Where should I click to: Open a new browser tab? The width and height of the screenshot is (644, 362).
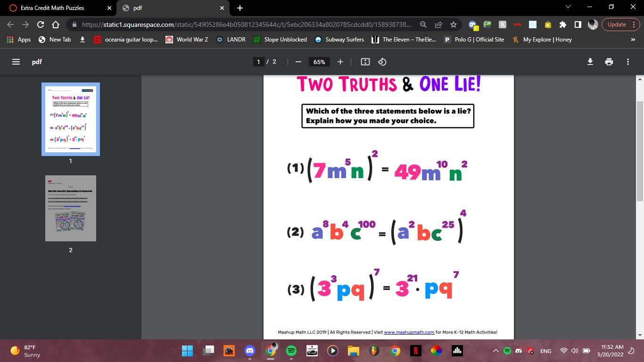click(239, 8)
